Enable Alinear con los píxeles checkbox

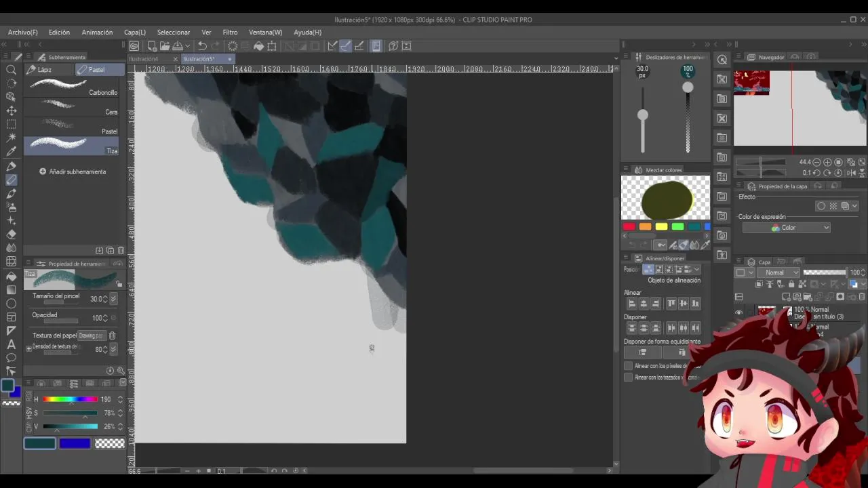628,366
